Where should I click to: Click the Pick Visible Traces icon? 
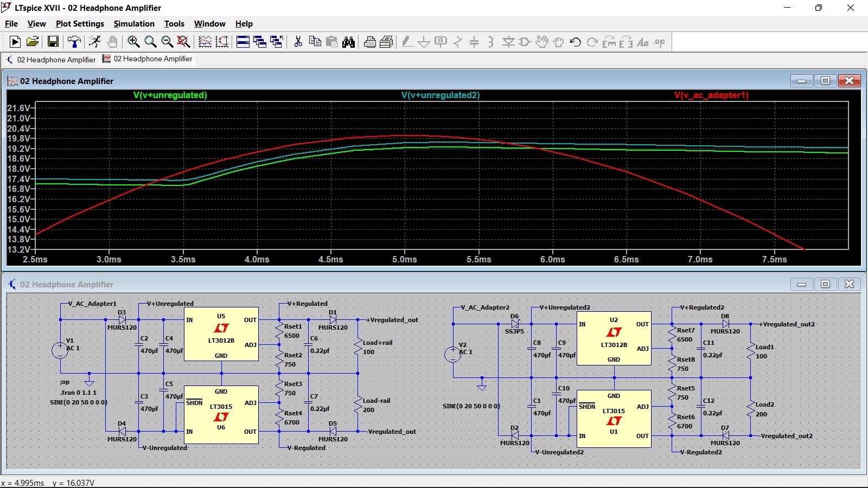point(222,42)
